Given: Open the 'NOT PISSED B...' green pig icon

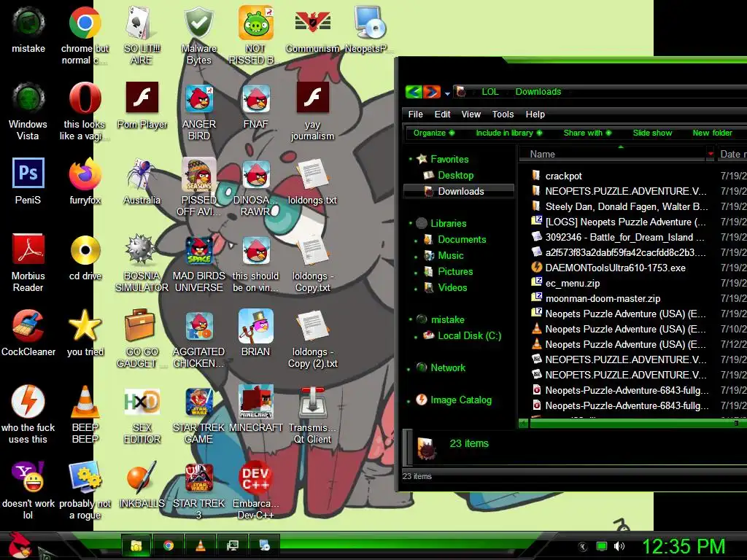Looking at the screenshot, I should tap(255, 36).
